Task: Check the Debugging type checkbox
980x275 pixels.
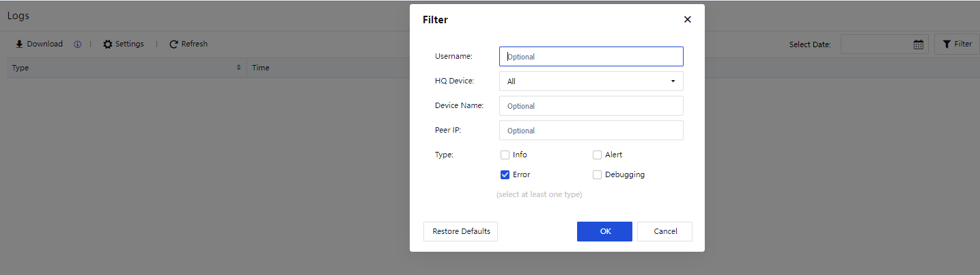Action: [598, 174]
